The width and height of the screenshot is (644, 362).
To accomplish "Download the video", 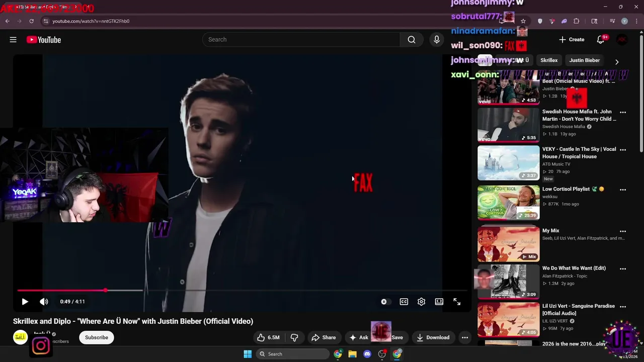I will coord(433,337).
